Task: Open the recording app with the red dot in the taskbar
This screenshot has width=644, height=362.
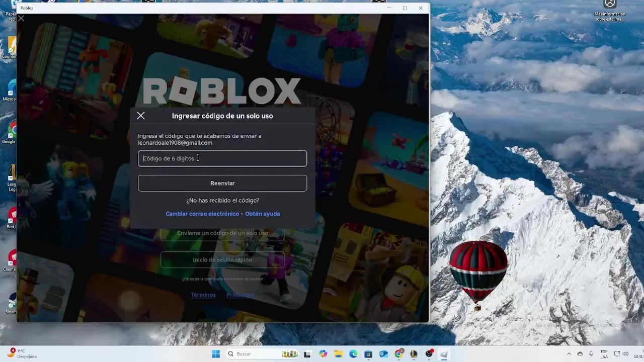Action: pyautogui.click(x=429, y=354)
